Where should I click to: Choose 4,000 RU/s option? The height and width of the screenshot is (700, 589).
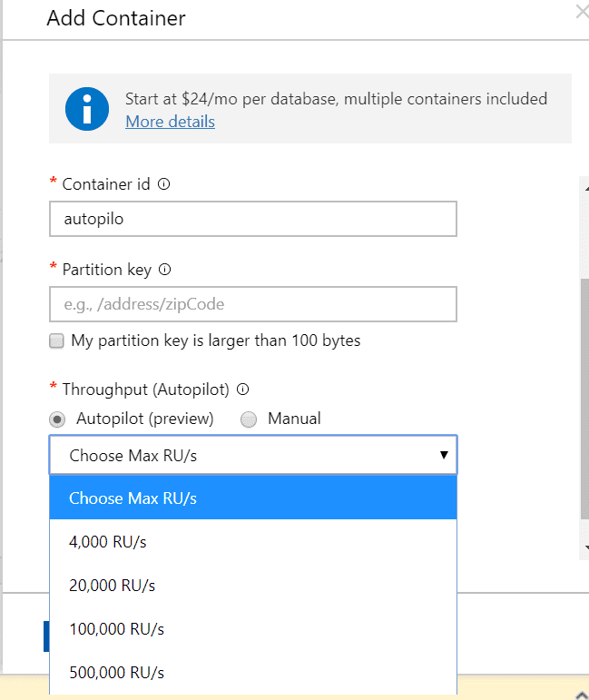pos(253,541)
